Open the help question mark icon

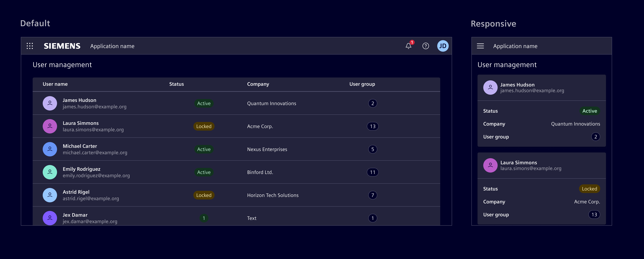[x=426, y=46]
